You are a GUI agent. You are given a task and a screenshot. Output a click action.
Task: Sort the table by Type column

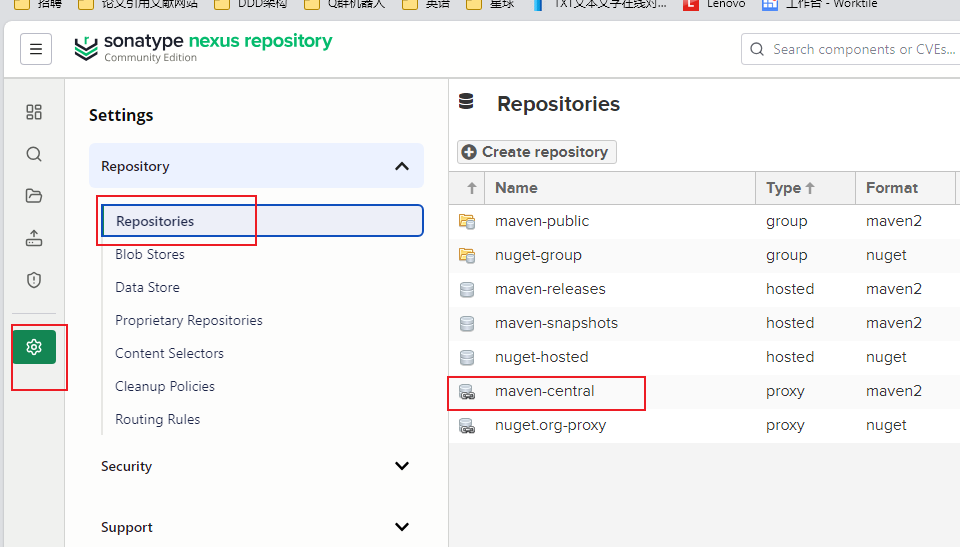coord(806,188)
